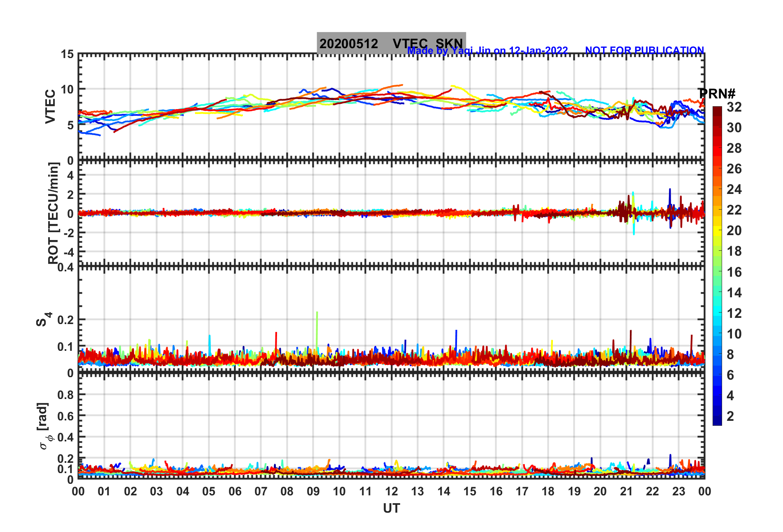Click the "15" tick on the VTEC axis
The height and width of the screenshot is (532, 783).
pyautogui.click(x=67, y=54)
